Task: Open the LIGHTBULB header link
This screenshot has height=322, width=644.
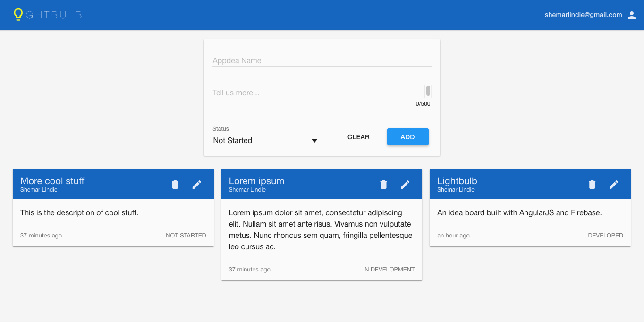Action: pyautogui.click(x=44, y=15)
